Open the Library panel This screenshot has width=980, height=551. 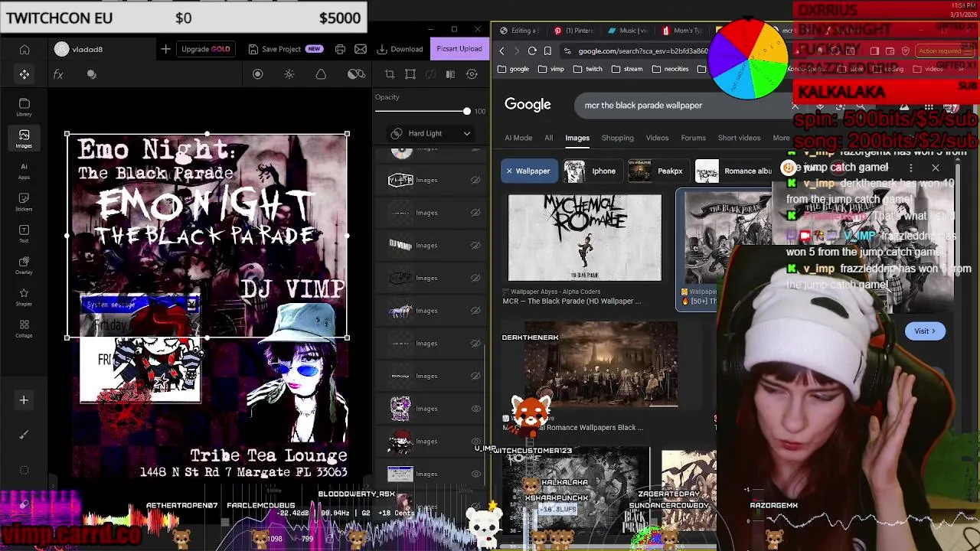click(x=24, y=107)
